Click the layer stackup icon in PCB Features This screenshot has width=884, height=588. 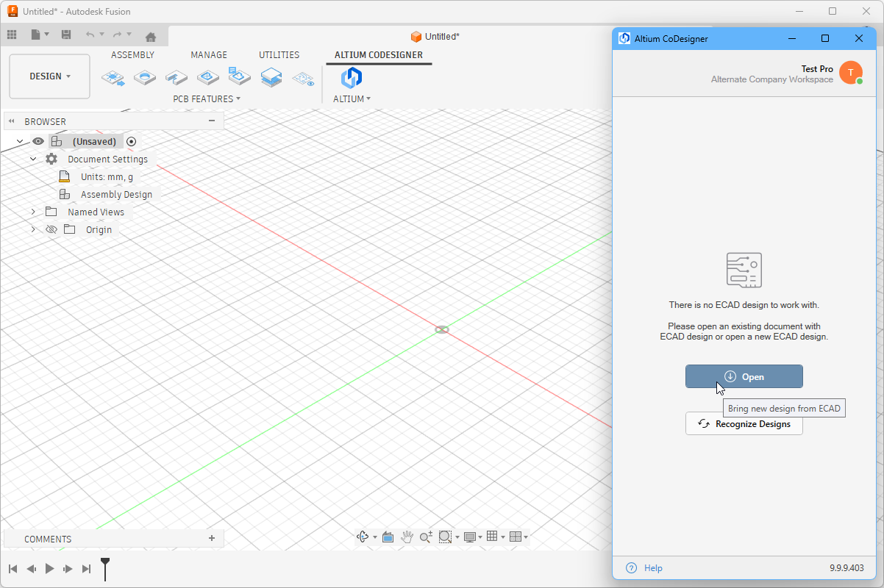tap(271, 77)
